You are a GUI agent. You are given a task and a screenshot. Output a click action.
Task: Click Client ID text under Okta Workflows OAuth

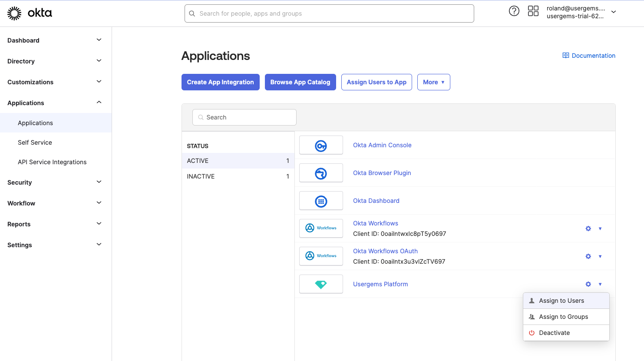(399, 262)
